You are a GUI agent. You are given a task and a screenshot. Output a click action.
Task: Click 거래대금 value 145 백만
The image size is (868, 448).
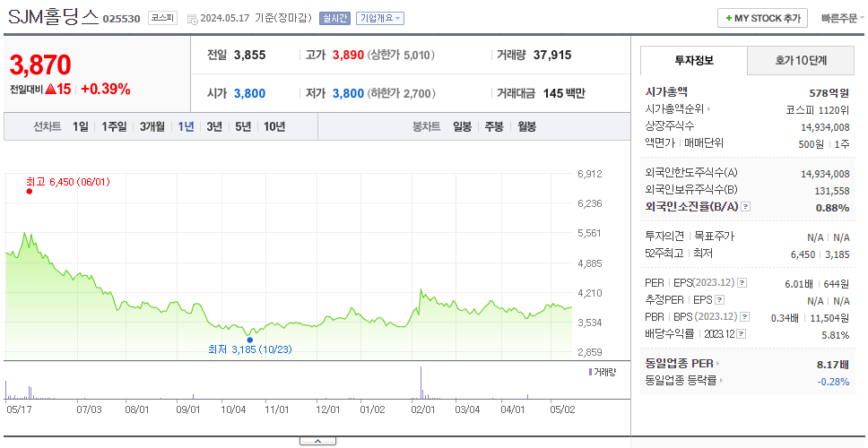click(x=564, y=93)
